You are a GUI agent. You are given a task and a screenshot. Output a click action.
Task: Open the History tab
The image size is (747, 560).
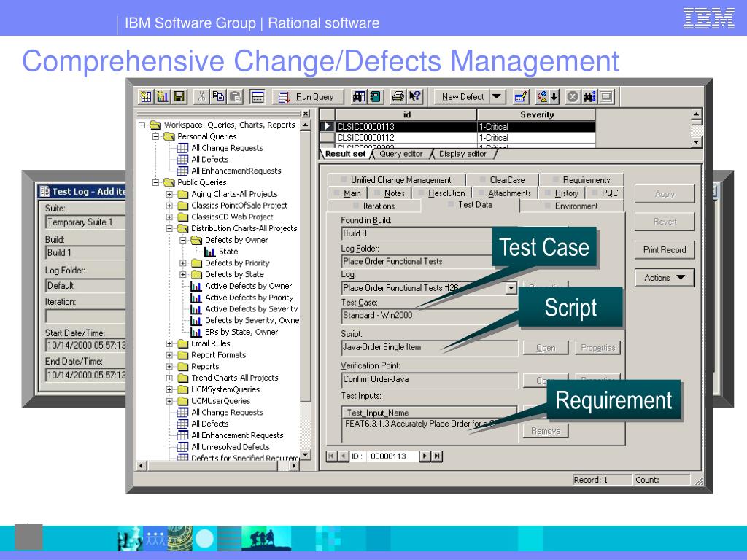[x=562, y=192]
